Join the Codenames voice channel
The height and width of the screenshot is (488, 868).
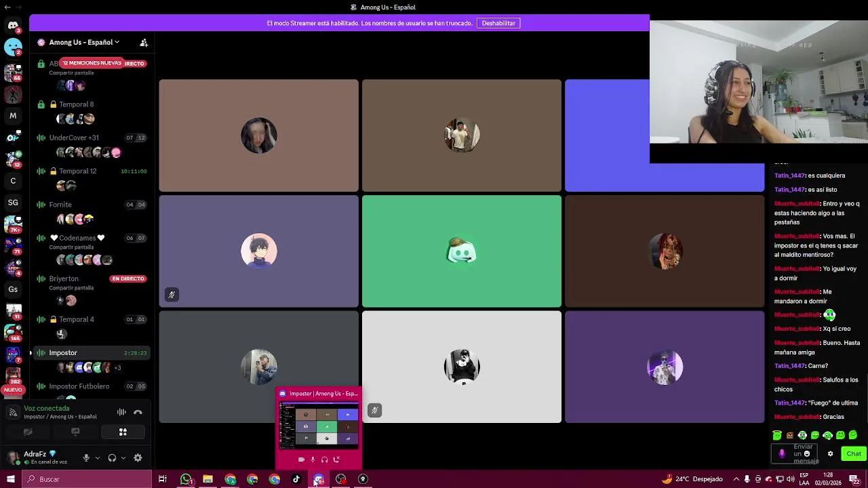click(x=92, y=238)
